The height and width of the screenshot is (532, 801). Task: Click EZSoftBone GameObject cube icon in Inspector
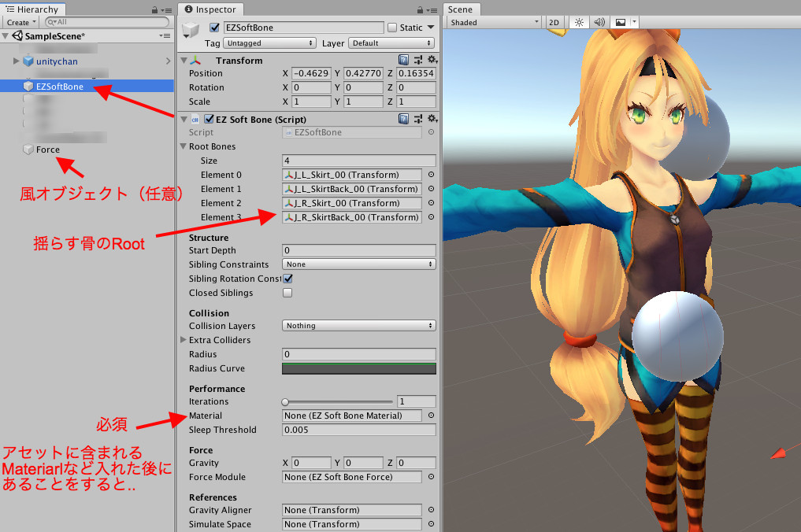(191, 30)
